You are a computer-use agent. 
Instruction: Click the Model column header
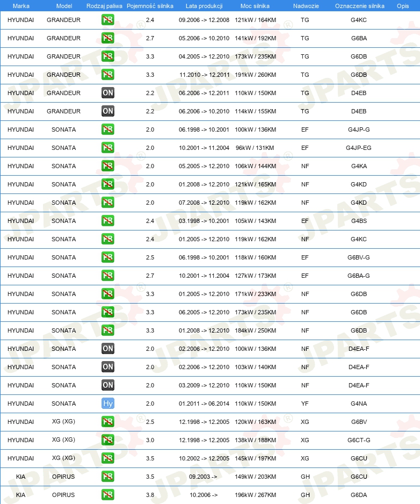pyautogui.click(x=64, y=6)
